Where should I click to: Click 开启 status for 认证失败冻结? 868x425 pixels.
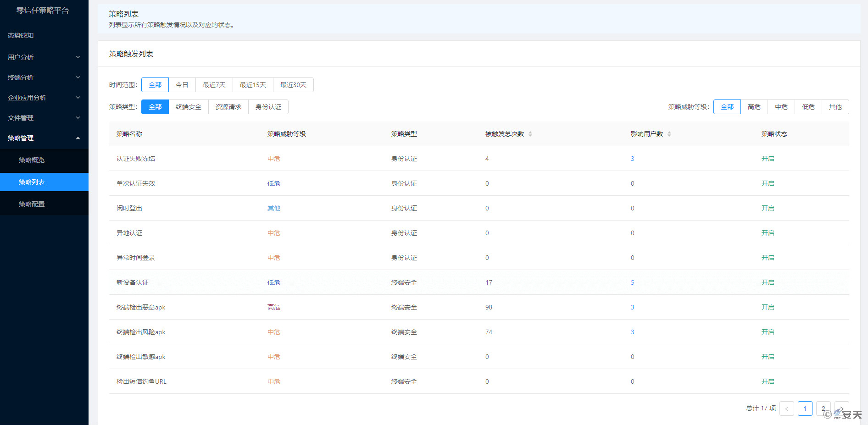point(768,159)
